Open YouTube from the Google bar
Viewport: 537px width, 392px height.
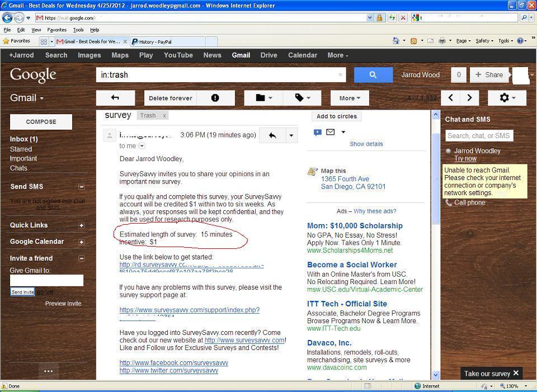coord(178,55)
